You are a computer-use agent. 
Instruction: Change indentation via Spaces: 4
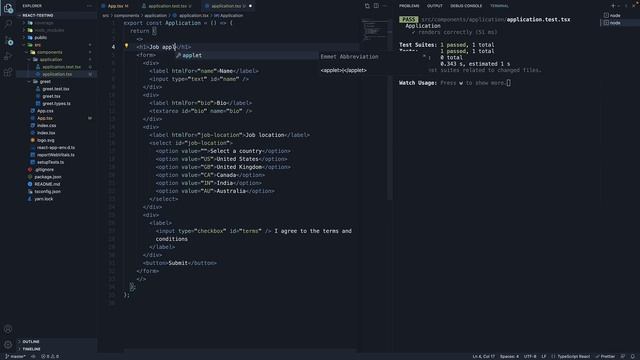tap(509, 356)
